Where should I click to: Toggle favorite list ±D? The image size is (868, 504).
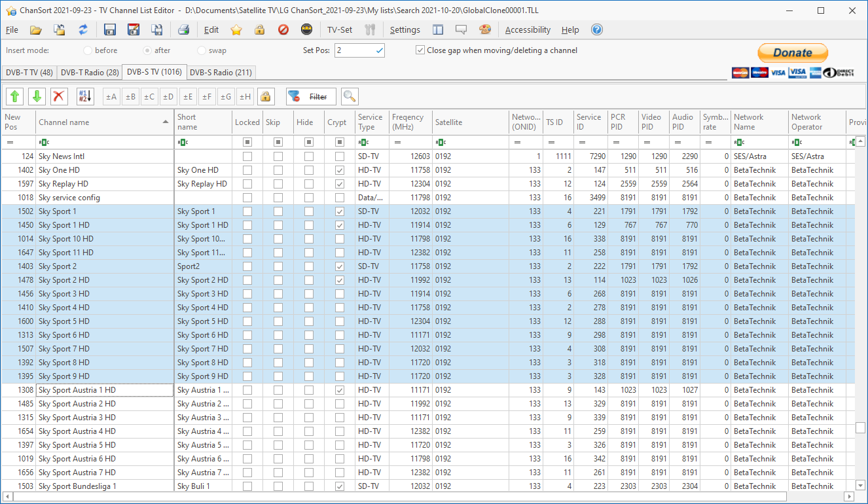[x=169, y=96]
